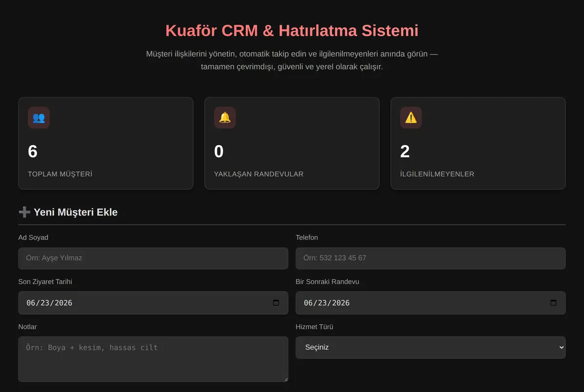
Task: Click the Notlar field label
Action: [27, 327]
